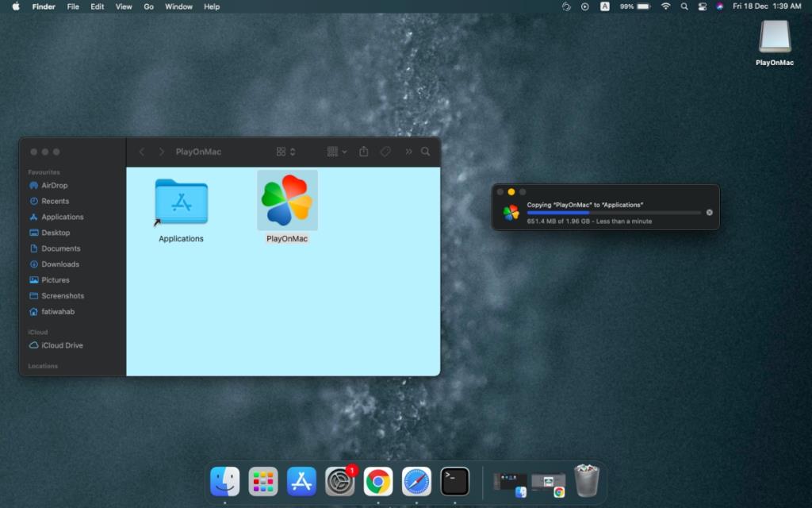The width and height of the screenshot is (812, 508).
Task: Open System Preferences from the Dock
Action: click(x=339, y=480)
